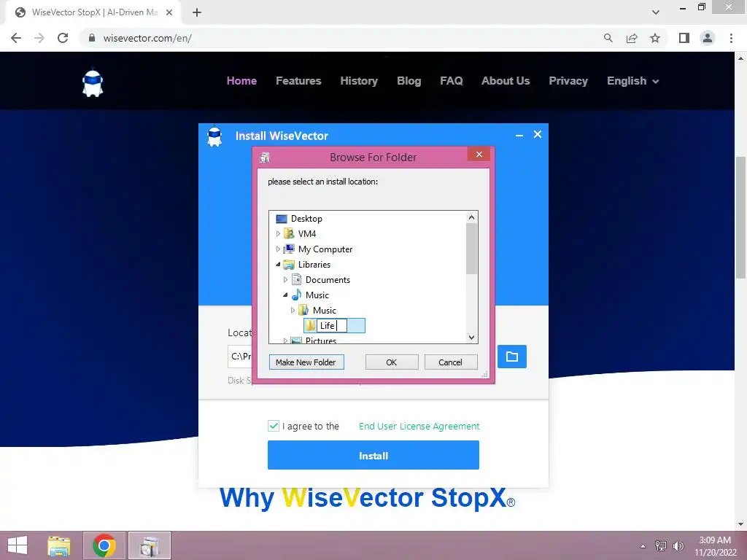Open the FAQ menu item
This screenshot has width=747, height=560.
tap(451, 81)
